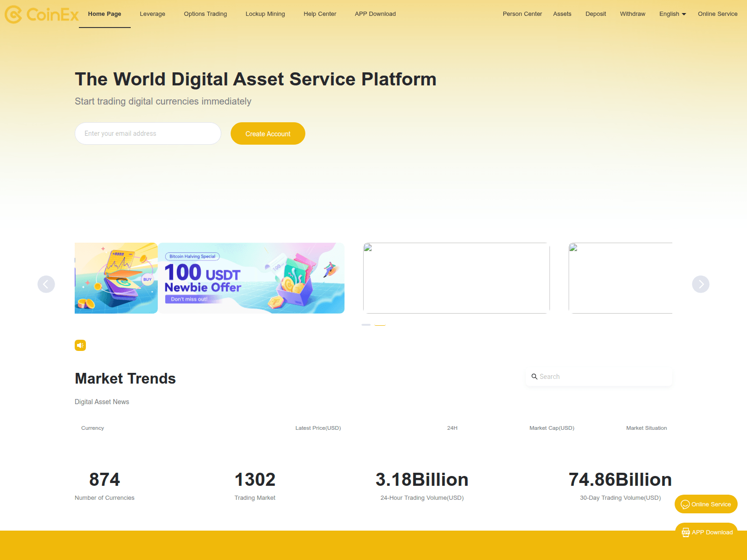Switch to the Leverage tab
Image resolution: width=747 pixels, height=560 pixels.
[152, 14]
